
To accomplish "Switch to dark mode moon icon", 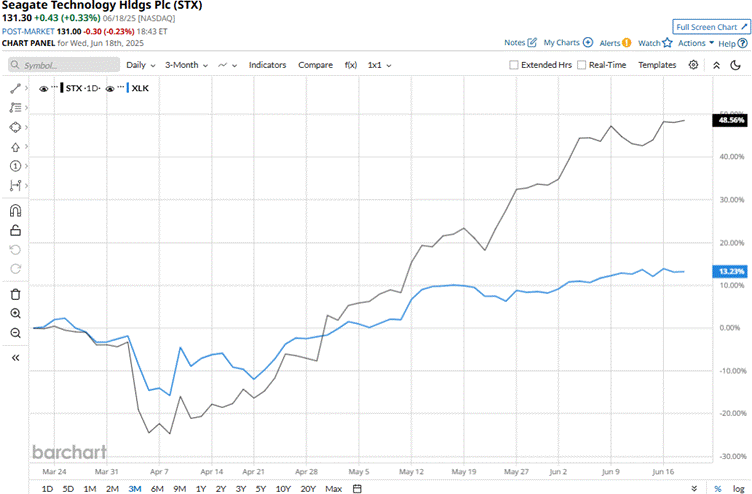I will point(735,65).
